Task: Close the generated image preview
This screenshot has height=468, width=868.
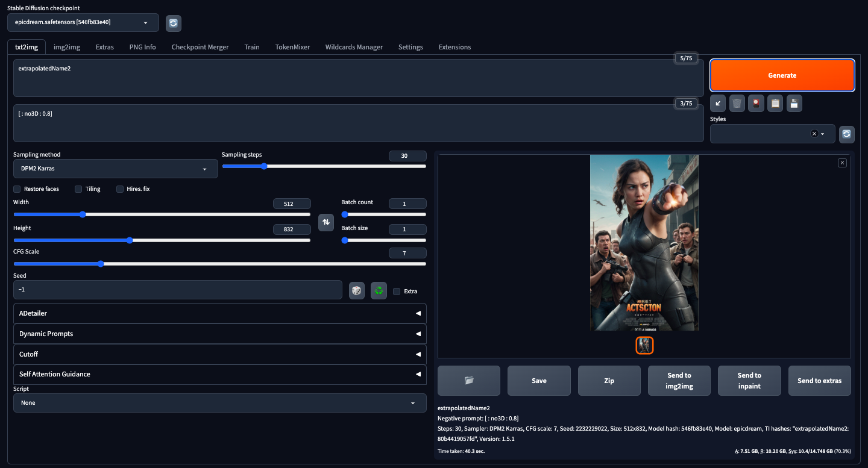Action: coord(843,163)
